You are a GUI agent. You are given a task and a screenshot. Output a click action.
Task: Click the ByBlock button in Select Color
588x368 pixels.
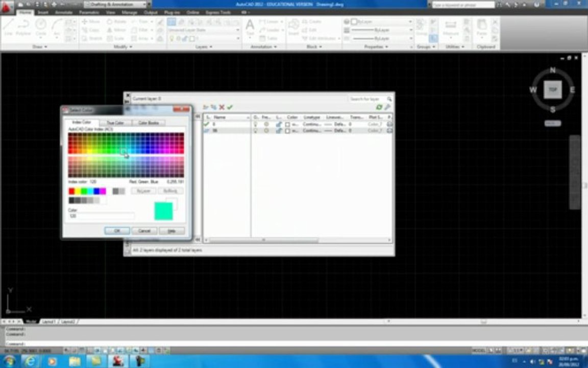click(170, 191)
